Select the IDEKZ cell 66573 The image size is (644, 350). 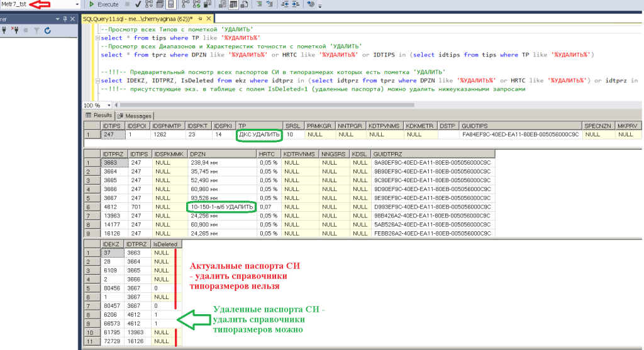[x=113, y=324]
